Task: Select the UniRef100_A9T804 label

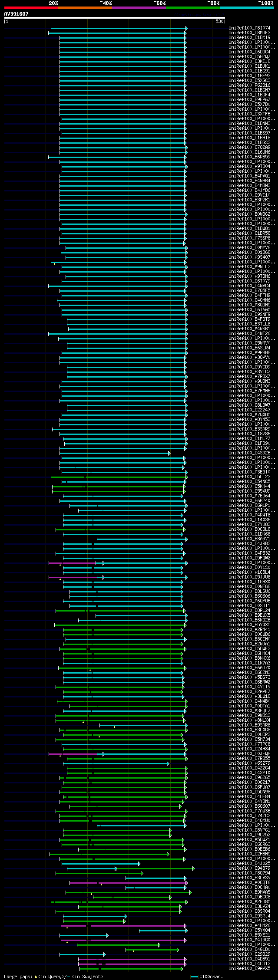Action: coord(249,166)
